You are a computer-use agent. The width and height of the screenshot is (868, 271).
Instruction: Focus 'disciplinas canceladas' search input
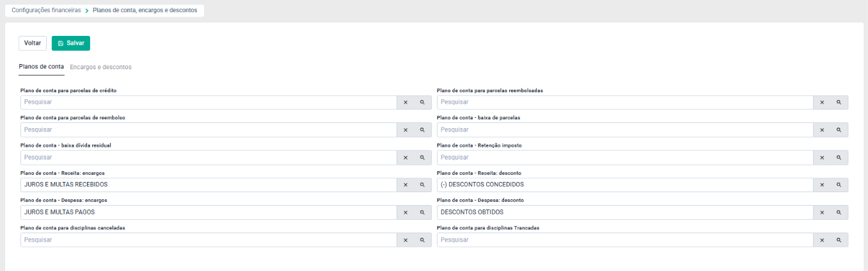[x=209, y=240]
